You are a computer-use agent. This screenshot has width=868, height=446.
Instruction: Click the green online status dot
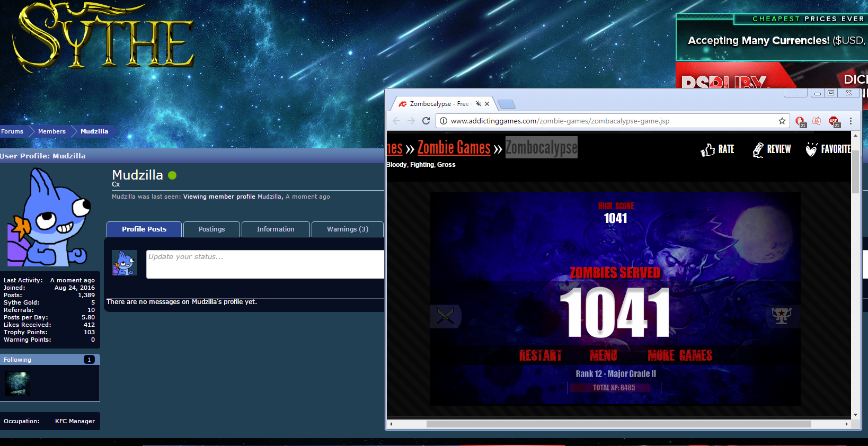(172, 175)
